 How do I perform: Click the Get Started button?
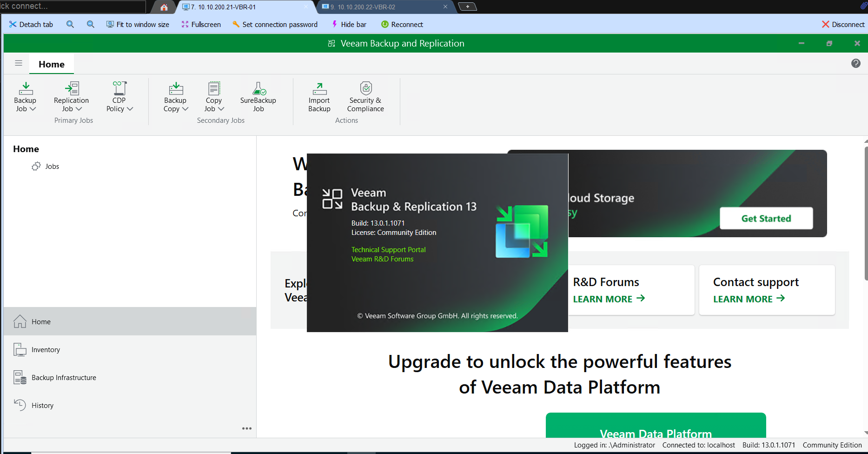766,218
